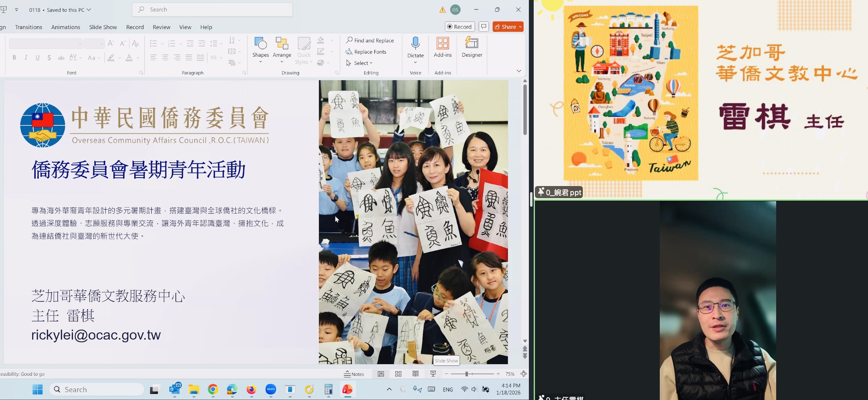The width and height of the screenshot is (868, 400).
Task: Open the Review tab
Action: (161, 27)
